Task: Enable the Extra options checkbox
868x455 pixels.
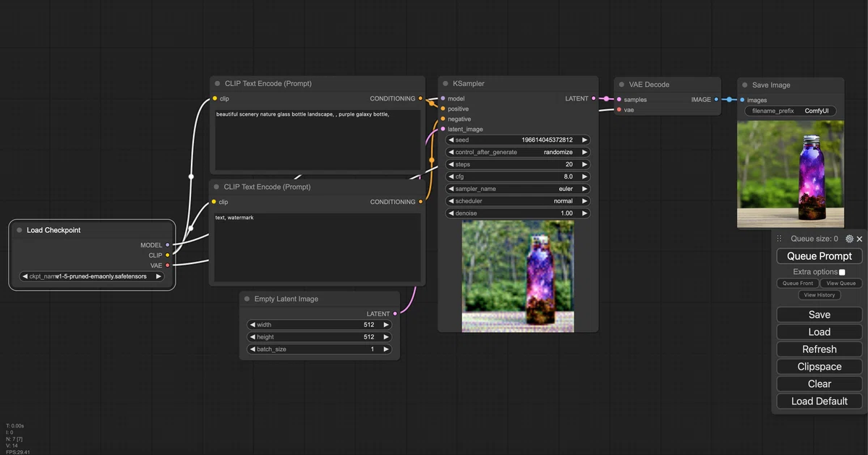Action: point(842,272)
